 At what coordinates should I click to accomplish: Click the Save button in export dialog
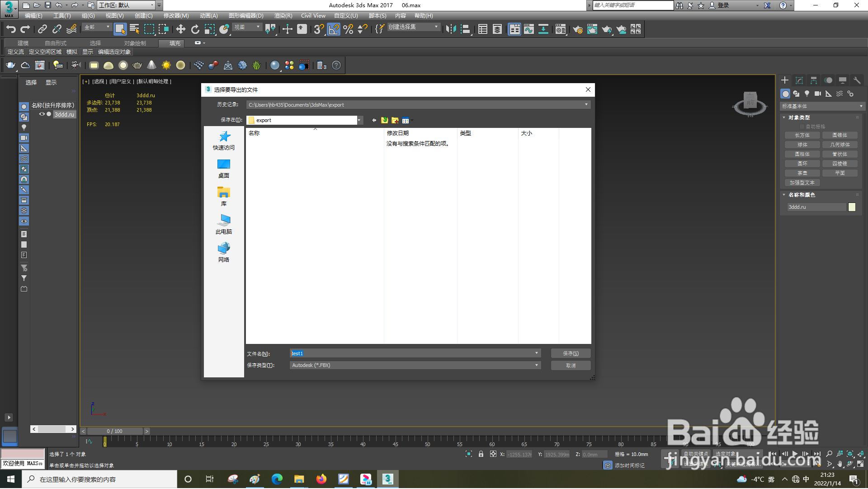coord(571,353)
